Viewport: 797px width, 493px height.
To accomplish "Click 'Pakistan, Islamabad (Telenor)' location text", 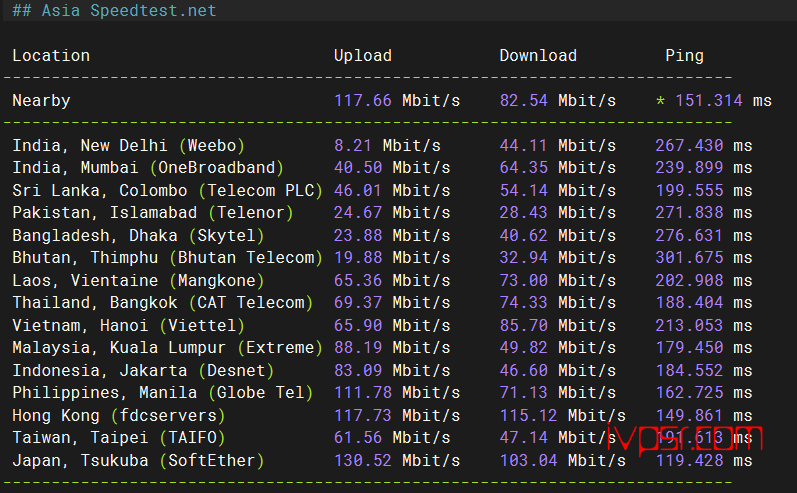I will tap(153, 212).
